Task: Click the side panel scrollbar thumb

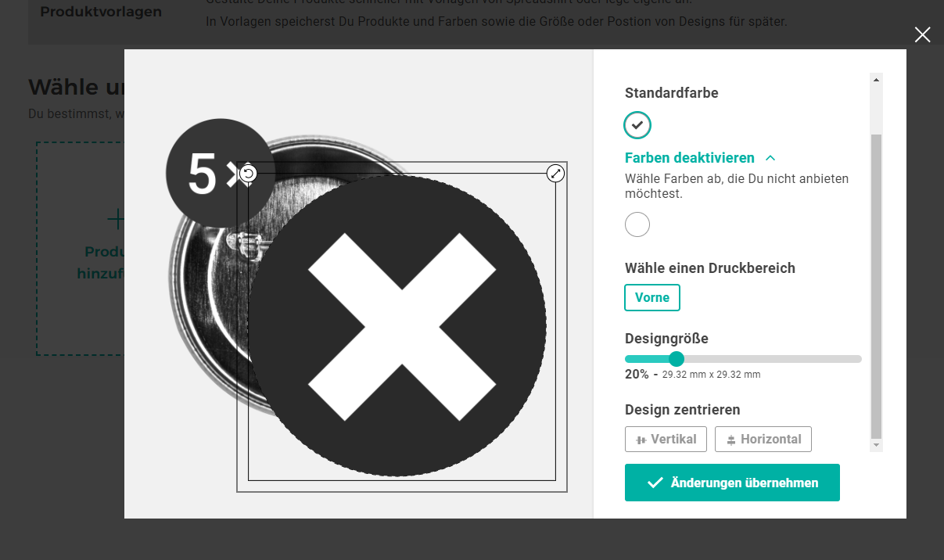Action: (x=876, y=285)
